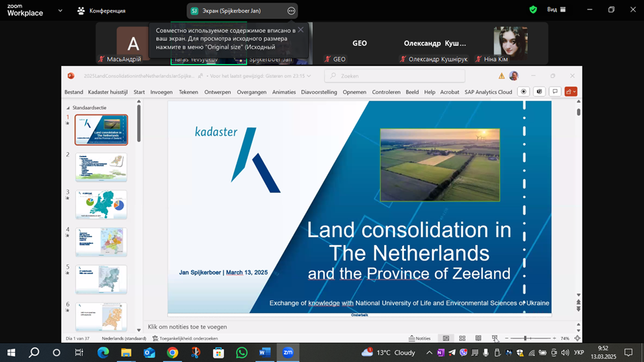The width and height of the screenshot is (644, 362).
Task: Open the user account profile picture
Action: [x=513, y=75]
